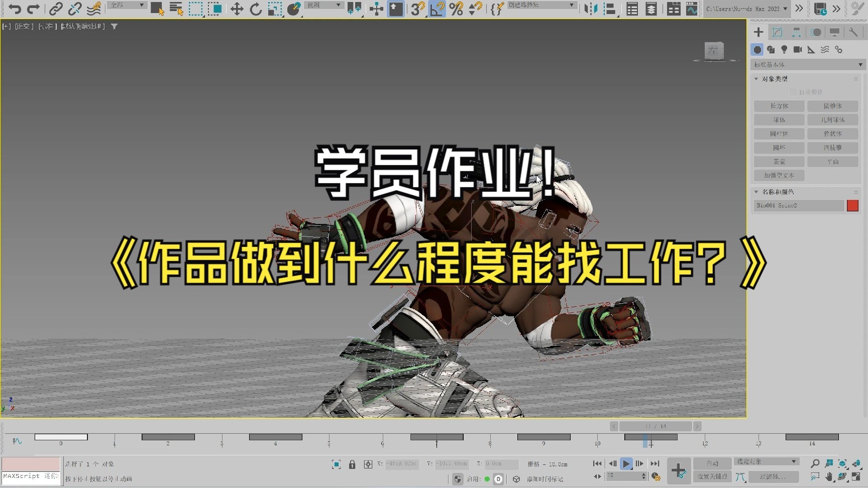The height and width of the screenshot is (488, 868).
Task: Select the Helpers category icon
Action: (811, 50)
